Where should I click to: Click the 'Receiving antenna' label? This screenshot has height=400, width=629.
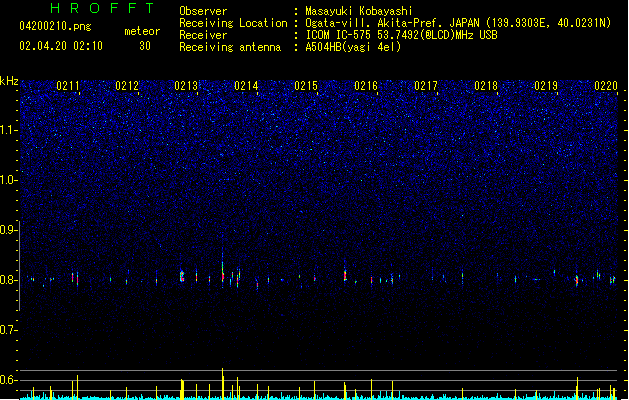click(x=230, y=47)
